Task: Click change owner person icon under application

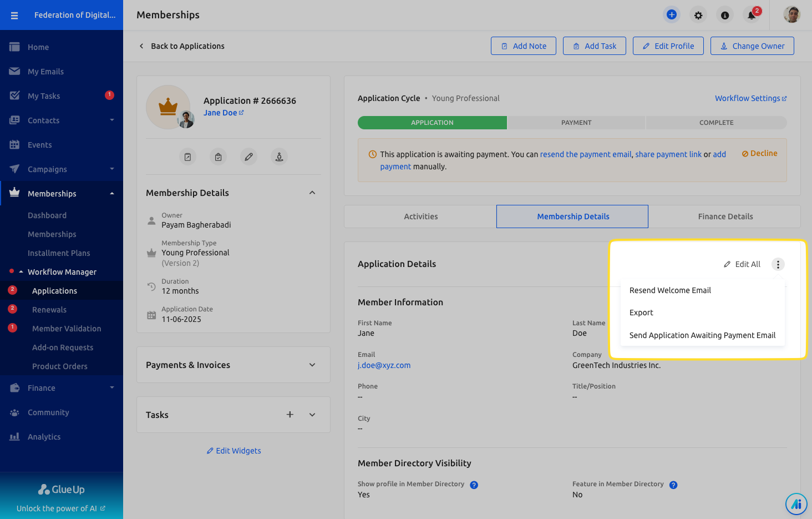Action: (280, 157)
